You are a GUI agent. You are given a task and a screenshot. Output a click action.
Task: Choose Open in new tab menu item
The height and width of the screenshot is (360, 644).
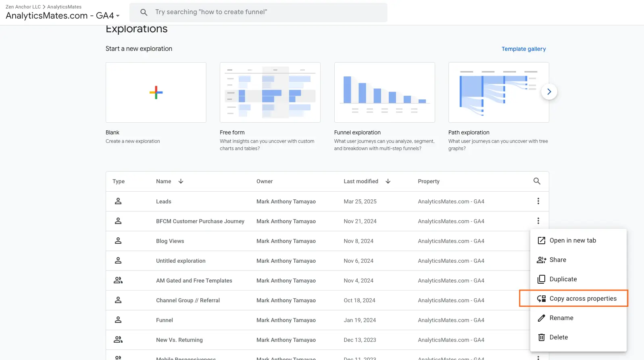[578, 241]
